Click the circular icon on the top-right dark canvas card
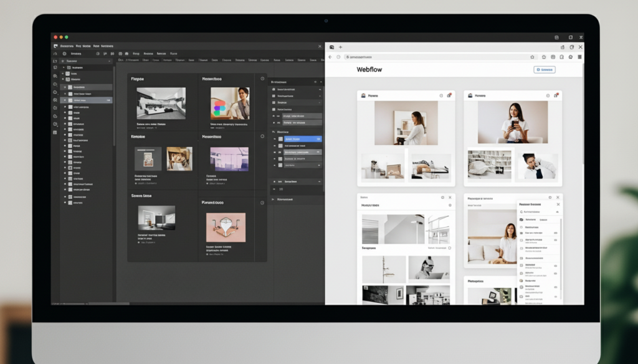The image size is (638, 364). pyautogui.click(x=262, y=79)
